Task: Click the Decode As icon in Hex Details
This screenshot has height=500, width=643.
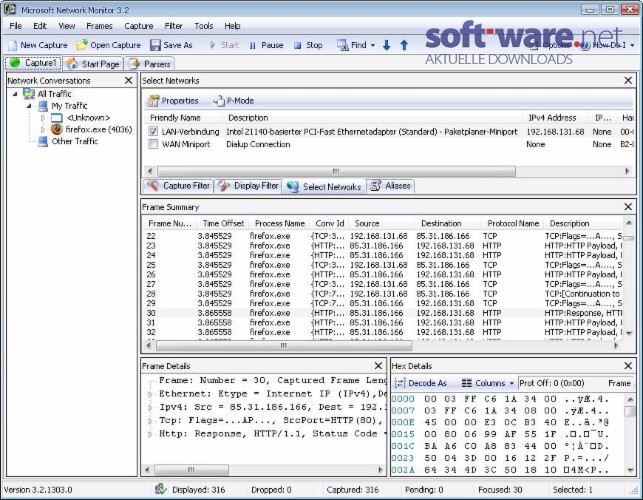Action: point(399,383)
